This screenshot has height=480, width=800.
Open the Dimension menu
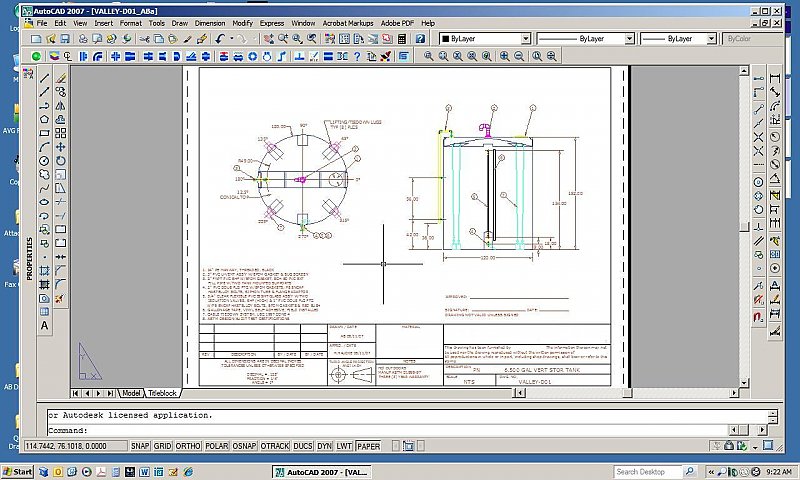coord(209,22)
